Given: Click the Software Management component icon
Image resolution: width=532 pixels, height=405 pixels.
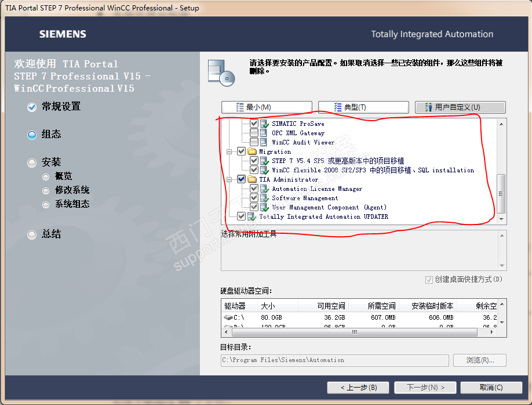Looking at the screenshot, I should tap(264, 198).
